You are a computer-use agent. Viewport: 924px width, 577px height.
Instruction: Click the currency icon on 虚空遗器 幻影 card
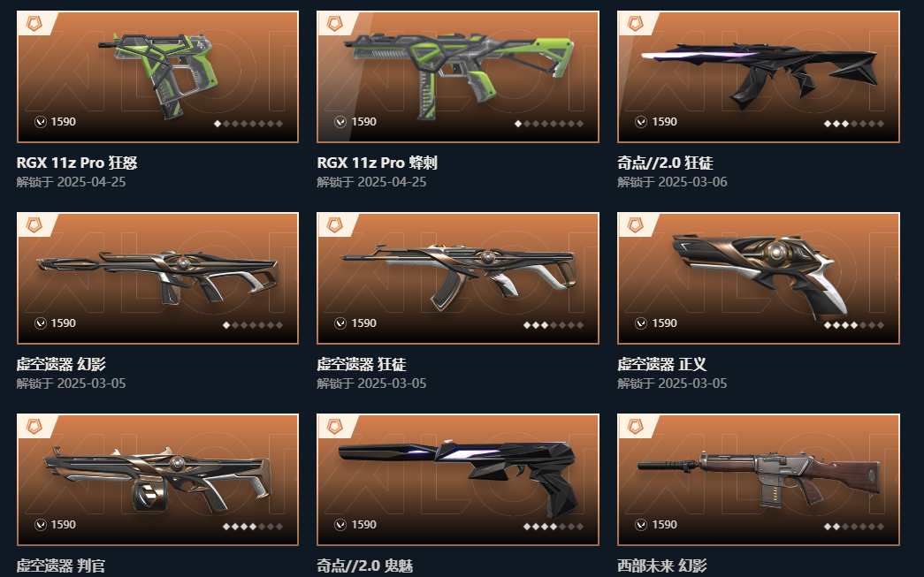40,323
